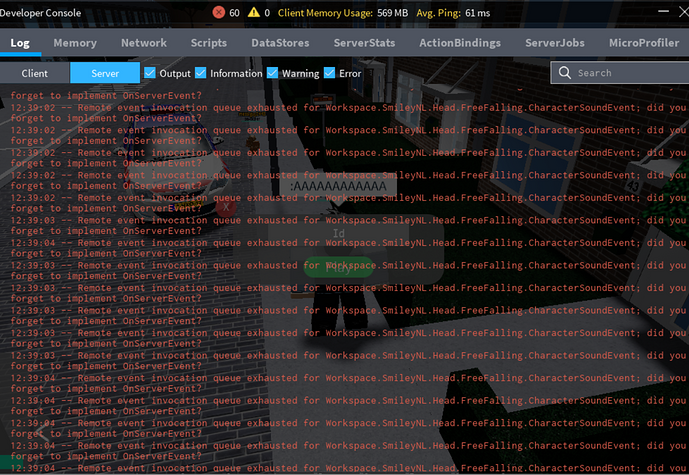Open the Network tab
The image size is (689, 475).
(144, 43)
